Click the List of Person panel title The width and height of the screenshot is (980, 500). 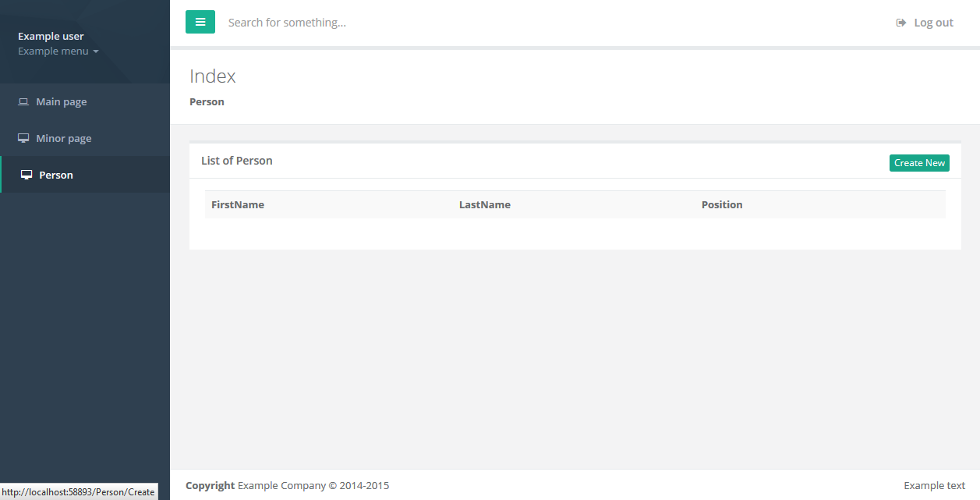[x=237, y=161]
